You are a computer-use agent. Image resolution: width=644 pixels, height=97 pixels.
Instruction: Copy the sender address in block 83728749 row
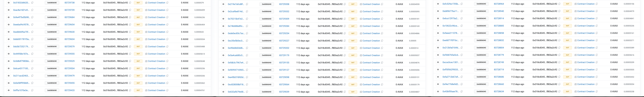coord(560,62)
